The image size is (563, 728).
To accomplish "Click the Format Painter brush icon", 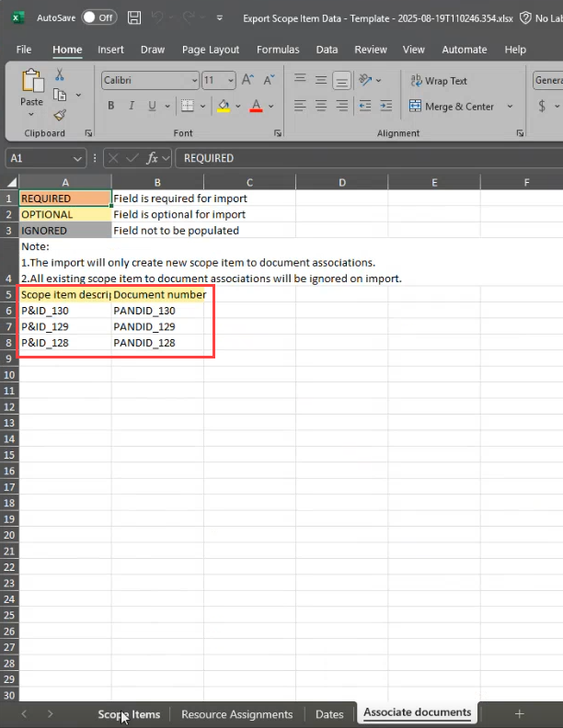I will point(60,115).
